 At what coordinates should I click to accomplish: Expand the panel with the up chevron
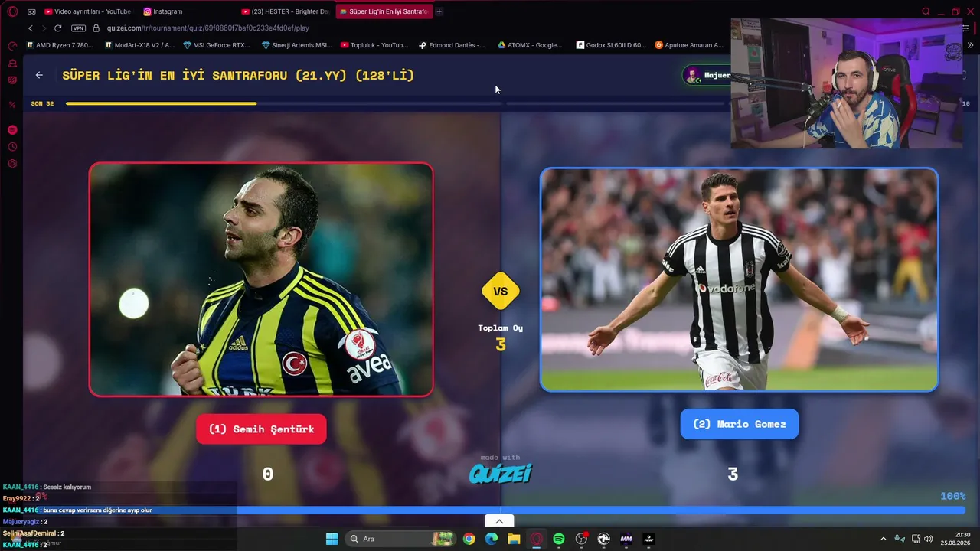[x=499, y=521]
